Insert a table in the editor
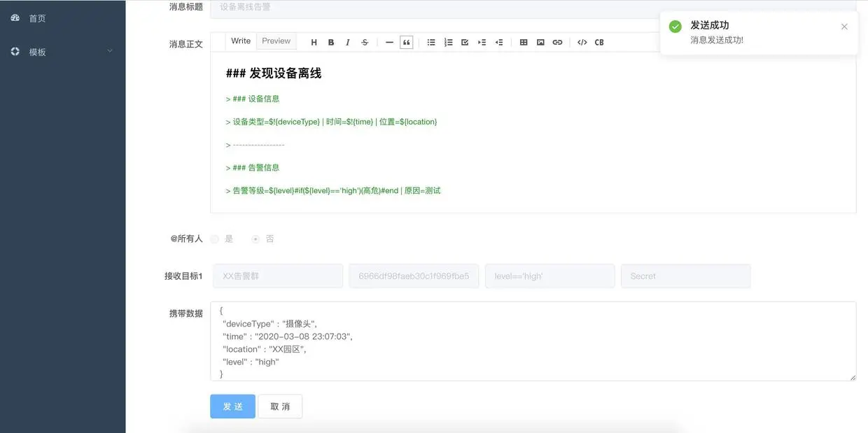Screen dimensions: 868x433 (x=524, y=43)
